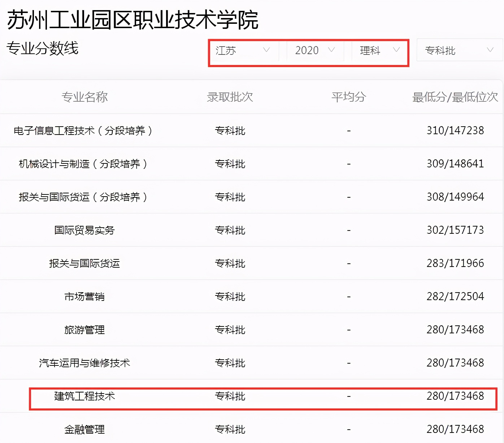The height and width of the screenshot is (443, 504).
Task: Click the 专业分数线 section title
Action: (43, 50)
